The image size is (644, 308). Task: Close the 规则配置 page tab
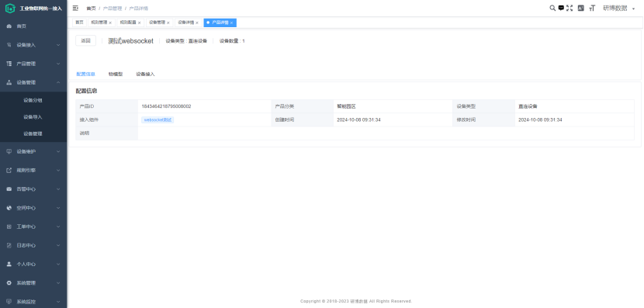coord(139,23)
